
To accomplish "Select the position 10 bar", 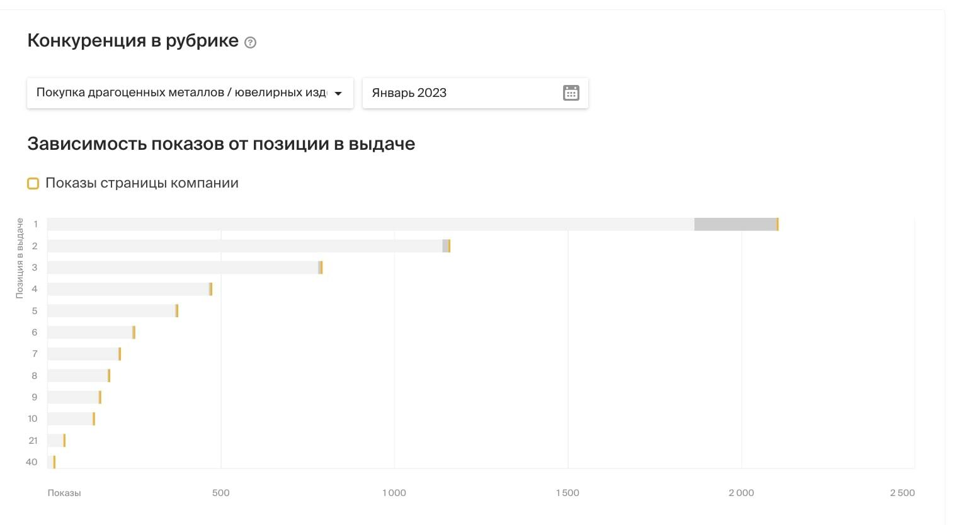I will 71,419.
